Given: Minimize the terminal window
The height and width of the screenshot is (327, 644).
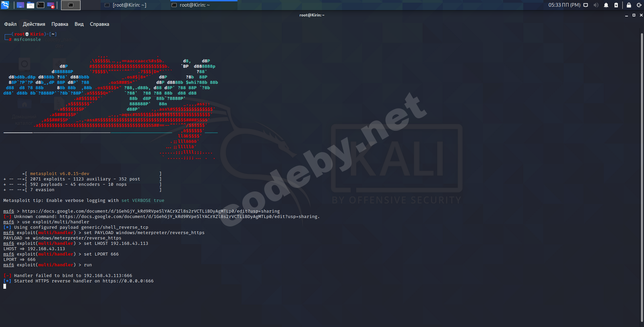Looking at the screenshot, I should (626, 15).
